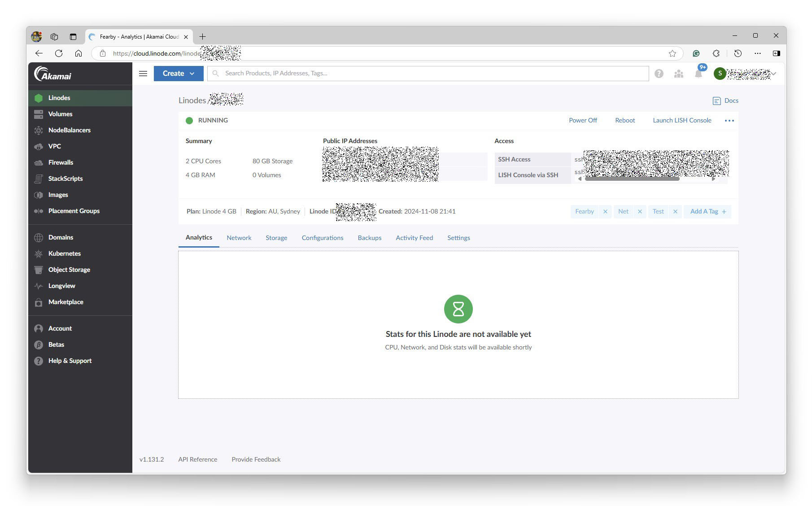Screen dimensions: 812x506
Task: Open Linodes breadcrumb link
Action: [x=192, y=100]
